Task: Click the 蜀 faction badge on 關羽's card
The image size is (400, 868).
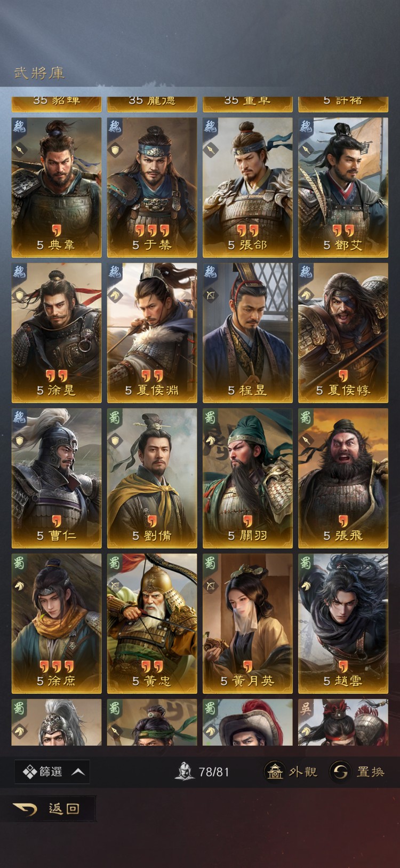Action: [x=211, y=417]
